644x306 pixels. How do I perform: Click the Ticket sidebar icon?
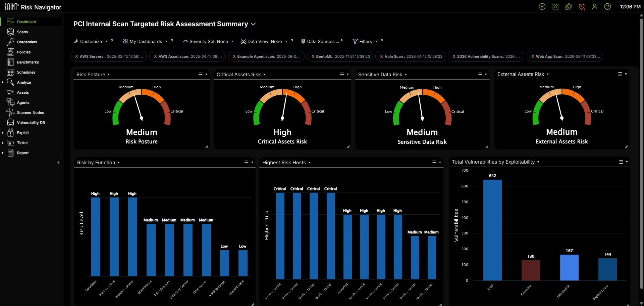click(x=10, y=143)
